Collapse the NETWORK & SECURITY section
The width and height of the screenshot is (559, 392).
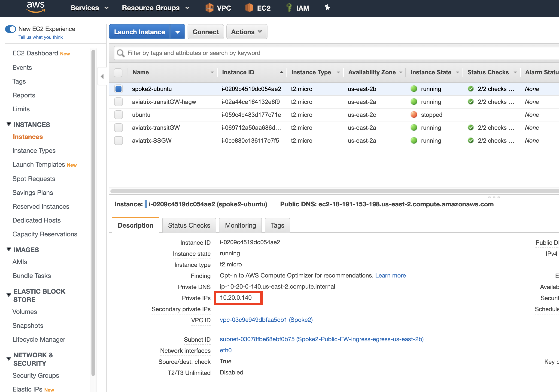(9, 359)
